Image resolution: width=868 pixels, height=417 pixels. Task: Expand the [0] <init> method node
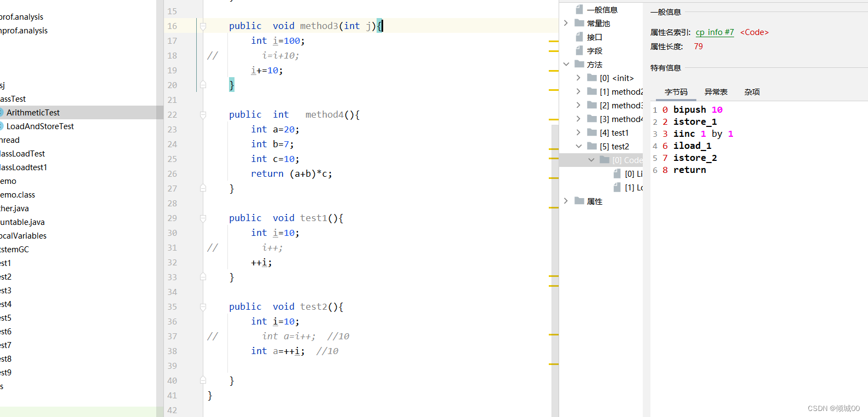(579, 78)
